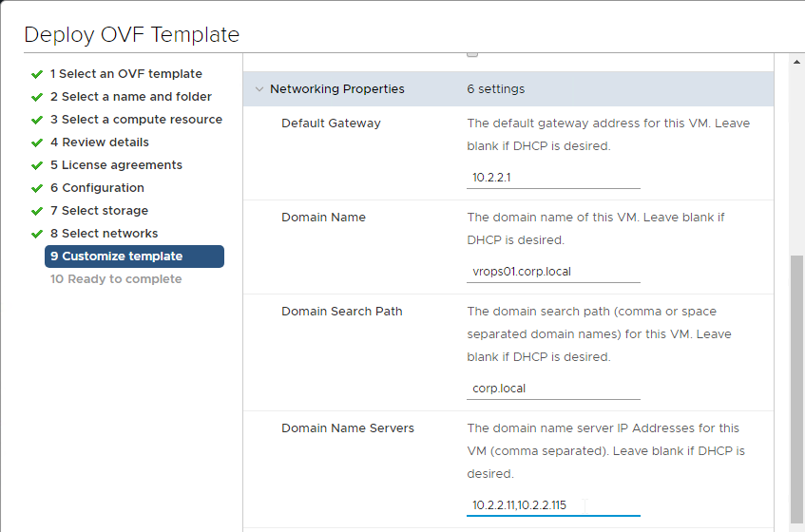Go to step 5 License agreements

pos(117,165)
